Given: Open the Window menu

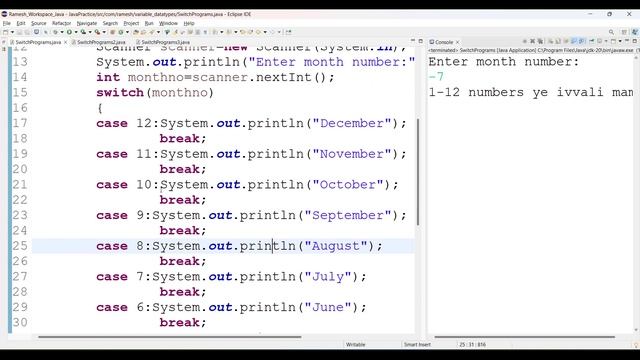Looking at the screenshot, I should [x=168, y=23].
